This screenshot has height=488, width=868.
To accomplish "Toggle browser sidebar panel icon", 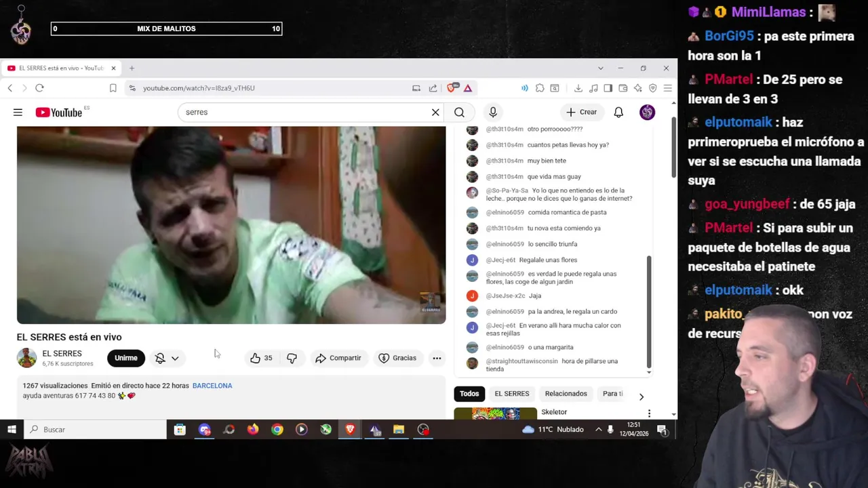I will [x=608, y=88].
